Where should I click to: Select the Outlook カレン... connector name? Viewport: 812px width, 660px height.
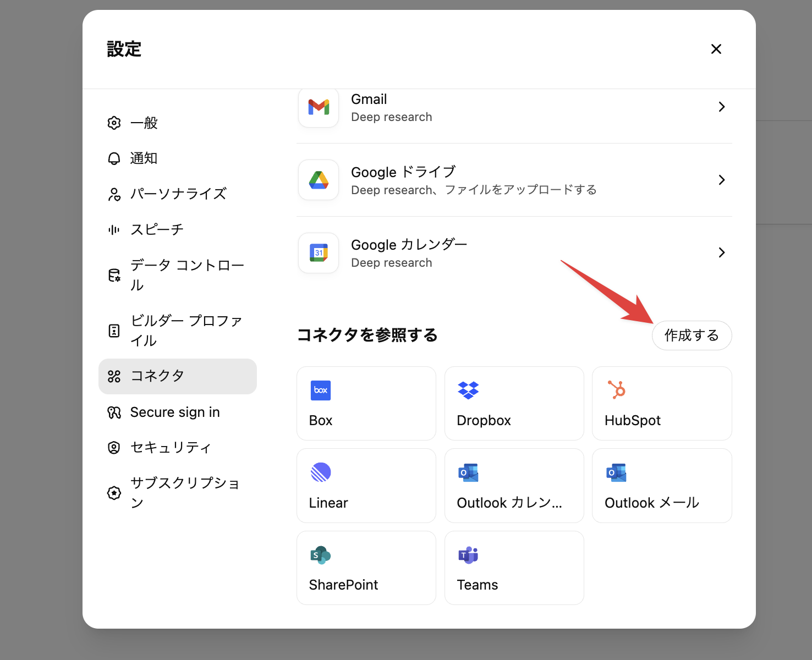click(509, 503)
